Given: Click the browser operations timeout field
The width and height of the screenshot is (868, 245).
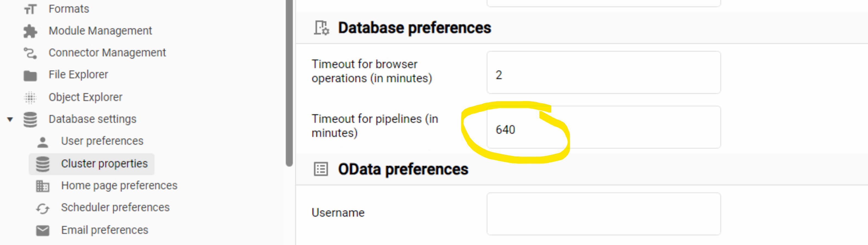Looking at the screenshot, I should click(603, 73).
